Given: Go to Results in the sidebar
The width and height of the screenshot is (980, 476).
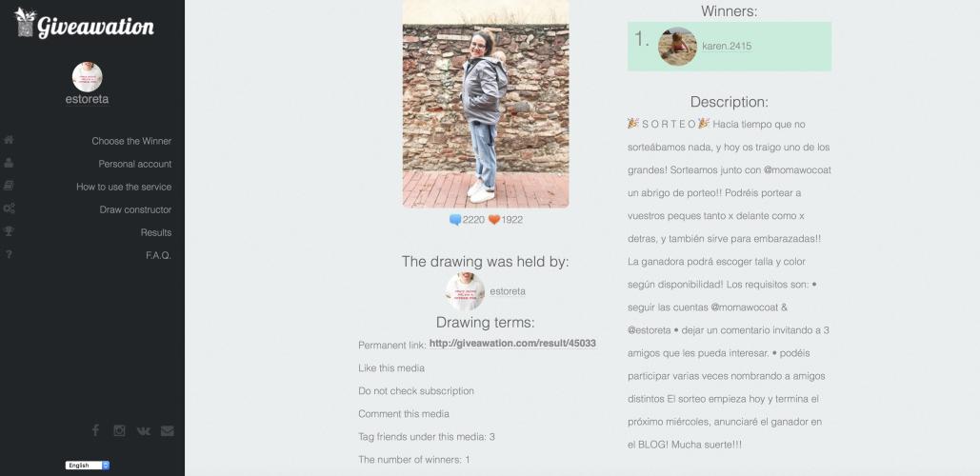Looking at the screenshot, I should pyautogui.click(x=155, y=232).
